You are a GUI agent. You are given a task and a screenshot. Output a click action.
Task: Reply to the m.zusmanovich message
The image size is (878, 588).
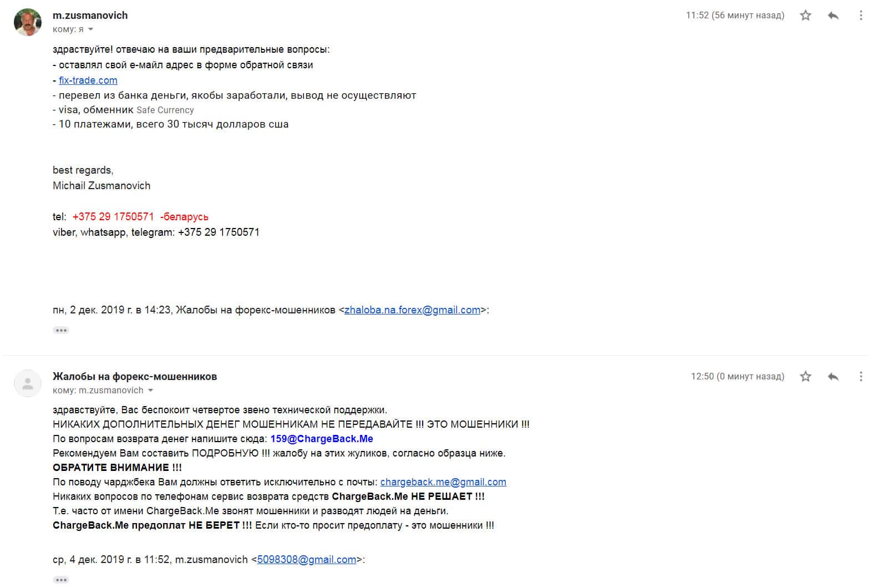(833, 16)
